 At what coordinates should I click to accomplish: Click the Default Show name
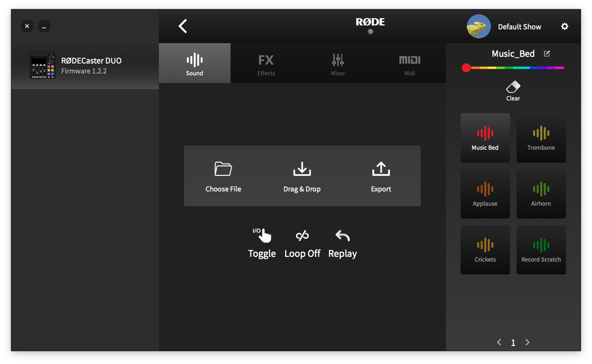click(x=519, y=27)
